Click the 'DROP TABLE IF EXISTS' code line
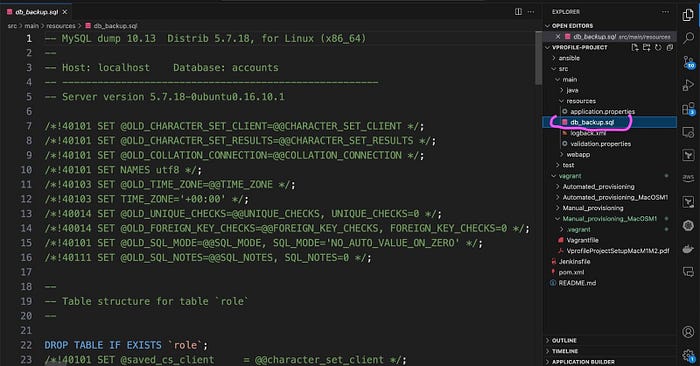The image size is (700, 366). coord(126,345)
